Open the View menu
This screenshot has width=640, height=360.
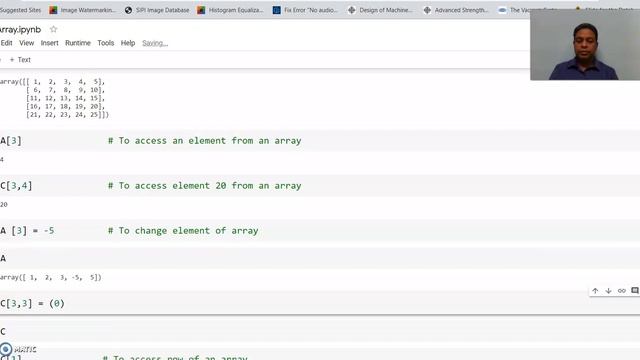(27, 43)
